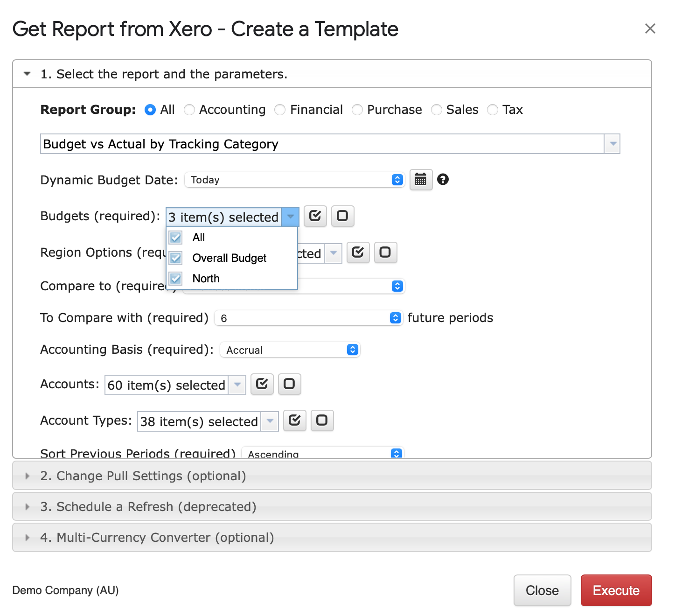Click the Demo Company (AU) label
The width and height of the screenshot is (682, 616).
pyautogui.click(x=65, y=590)
